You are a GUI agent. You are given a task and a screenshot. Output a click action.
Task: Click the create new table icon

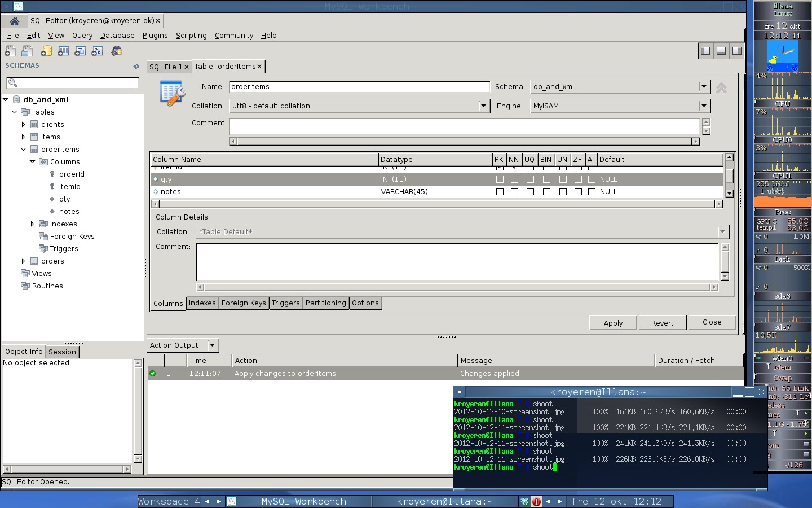tap(63, 51)
